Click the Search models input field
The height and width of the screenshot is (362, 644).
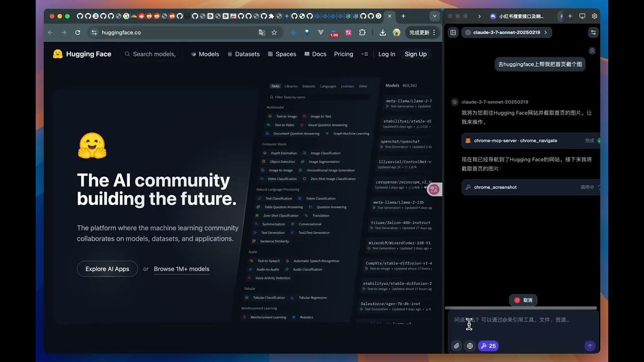click(151, 54)
